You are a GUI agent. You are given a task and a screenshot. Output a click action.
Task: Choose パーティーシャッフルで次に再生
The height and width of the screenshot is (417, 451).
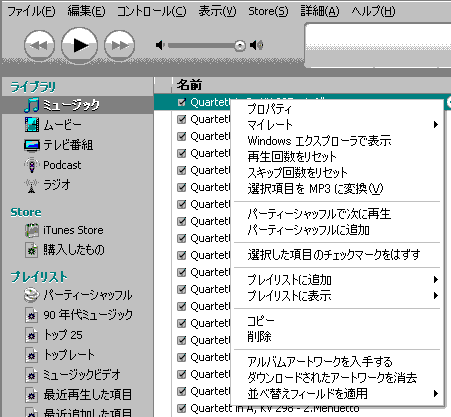click(337, 214)
